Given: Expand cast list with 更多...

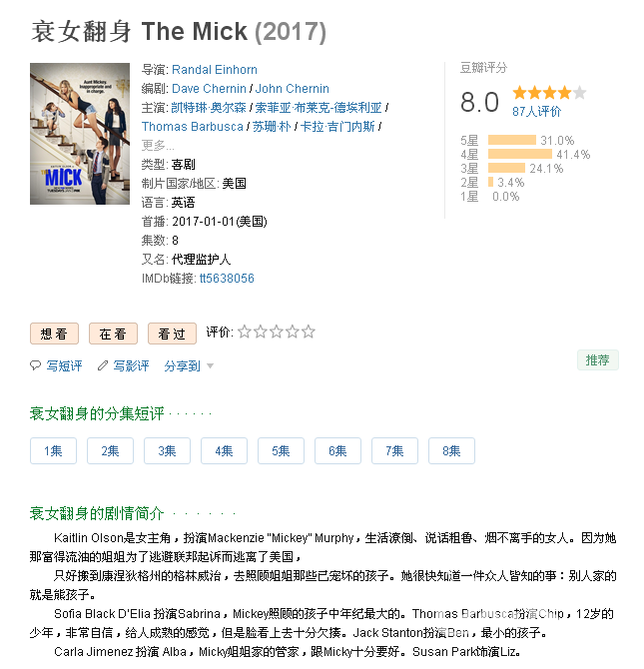Looking at the screenshot, I should [158, 146].
